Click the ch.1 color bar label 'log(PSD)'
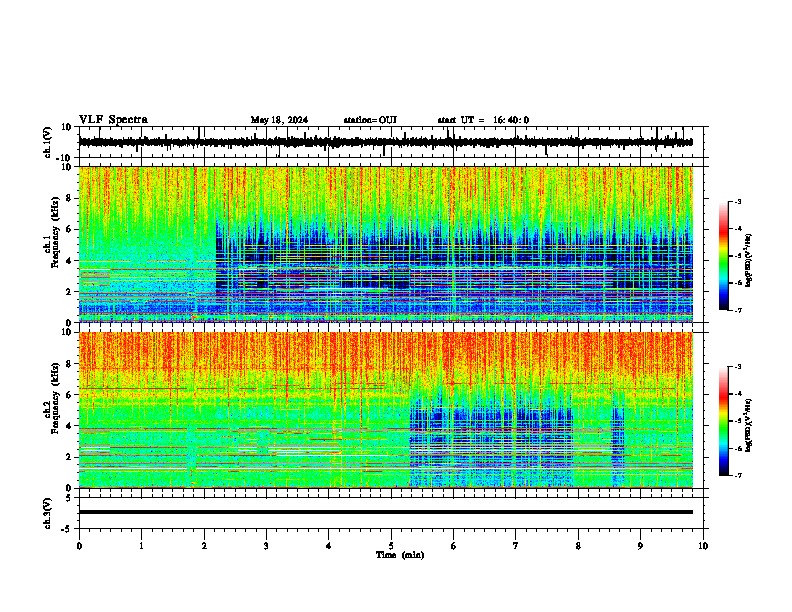The image size is (792, 612). (749, 261)
